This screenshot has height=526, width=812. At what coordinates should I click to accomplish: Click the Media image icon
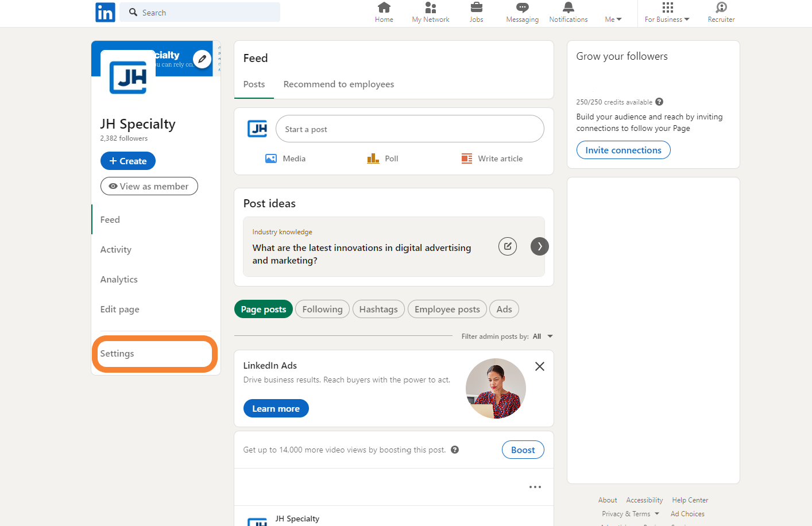pyautogui.click(x=271, y=158)
